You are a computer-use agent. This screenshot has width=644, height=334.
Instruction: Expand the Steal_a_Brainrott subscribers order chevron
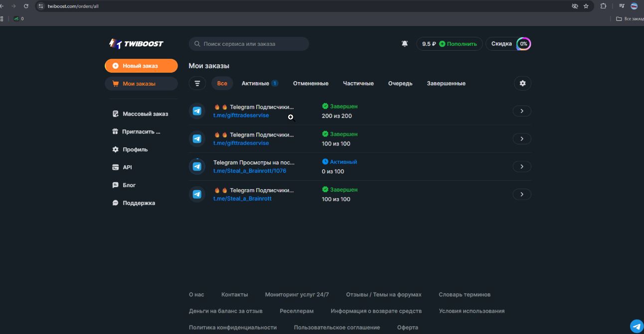pyautogui.click(x=522, y=194)
